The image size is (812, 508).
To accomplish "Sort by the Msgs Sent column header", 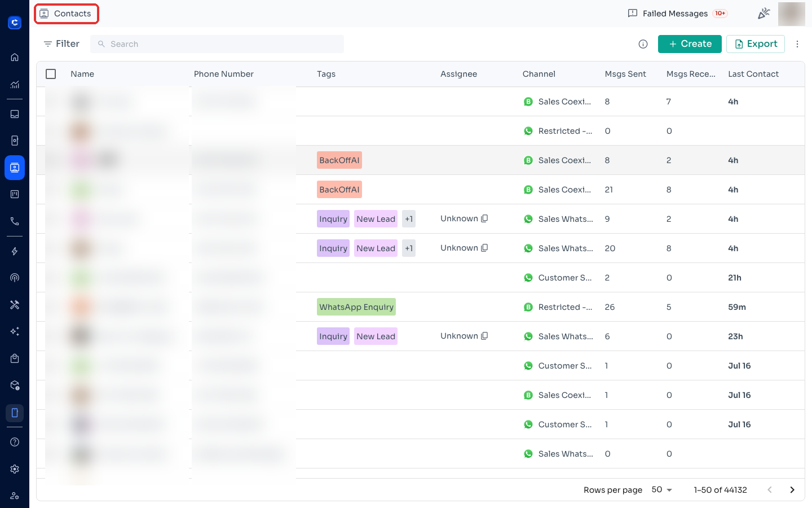I will (x=625, y=74).
